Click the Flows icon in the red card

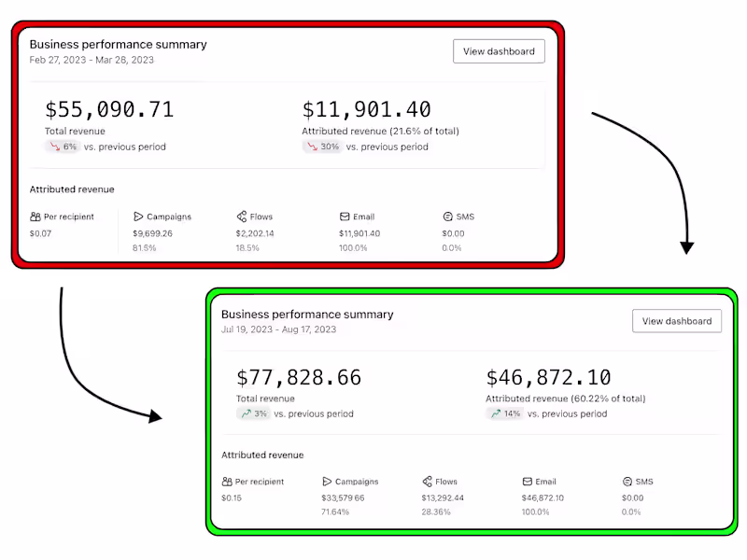[x=242, y=217]
